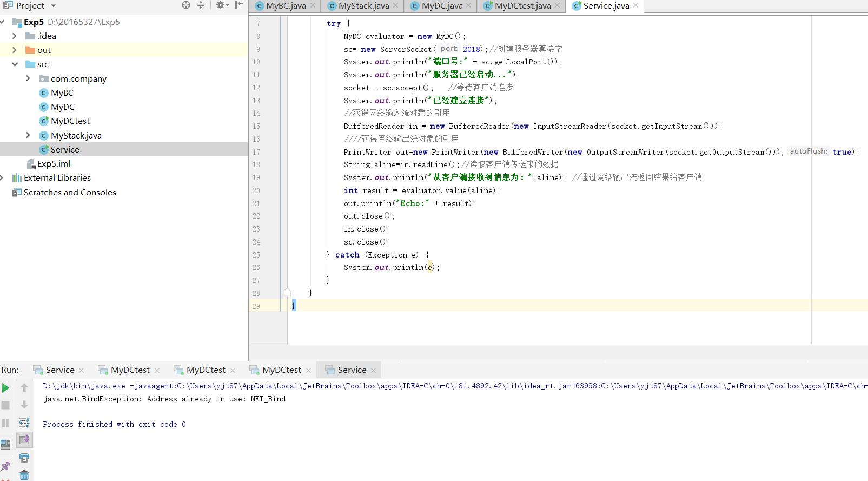Click the Collapse All icon in Project panel

(x=200, y=5)
